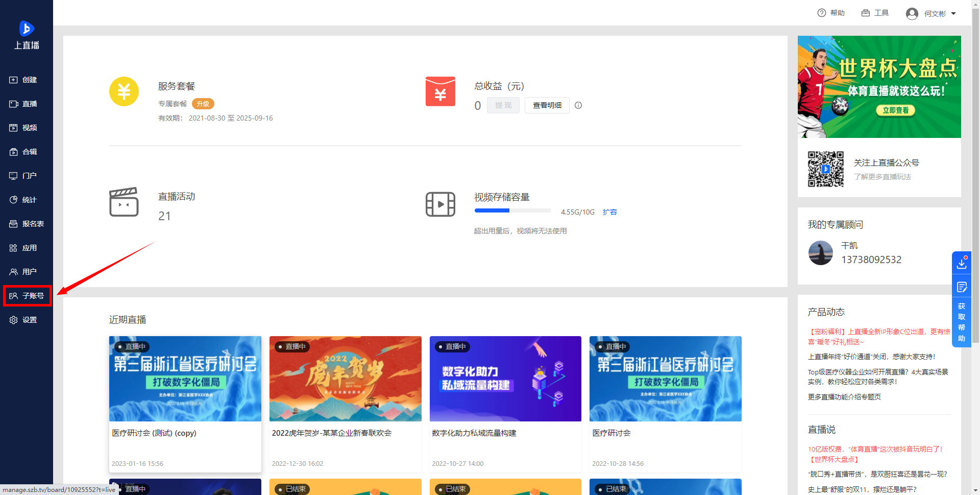This screenshot has width=980, height=495.
Task: Open 更多直播功能介绍专题页 link
Action: tap(844, 397)
